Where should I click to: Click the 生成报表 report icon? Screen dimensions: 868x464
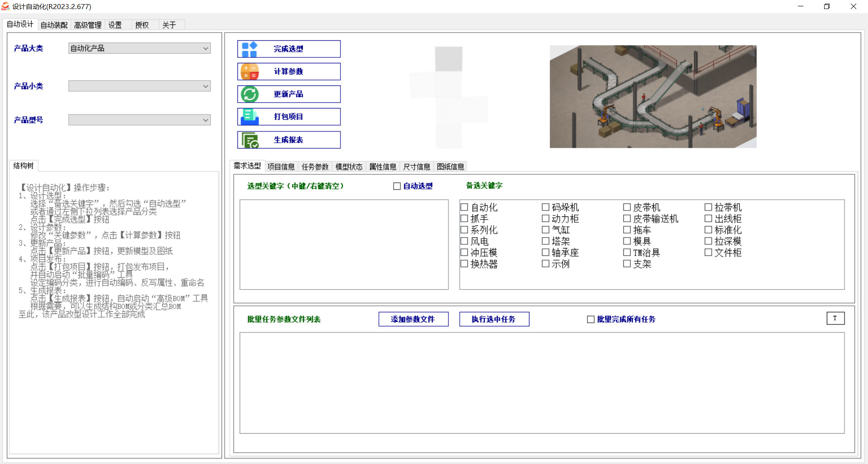tap(249, 140)
